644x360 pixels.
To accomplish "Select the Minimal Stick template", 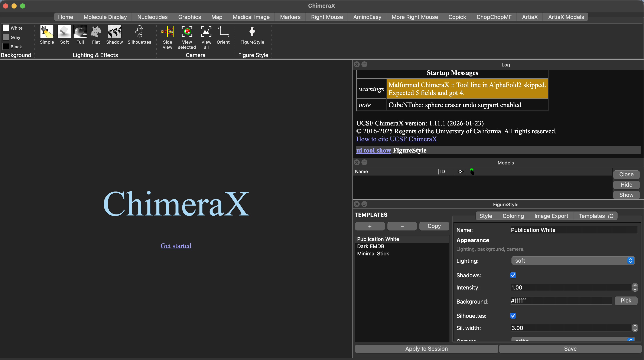I will (x=402, y=253).
